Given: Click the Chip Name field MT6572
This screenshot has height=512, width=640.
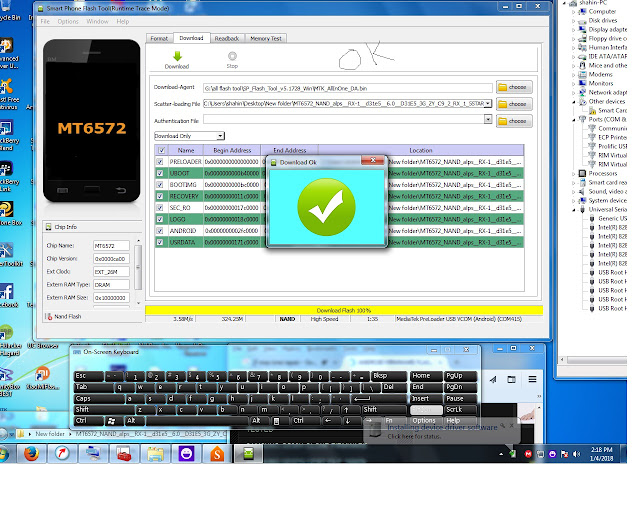Looking at the screenshot, I should coord(111,246).
